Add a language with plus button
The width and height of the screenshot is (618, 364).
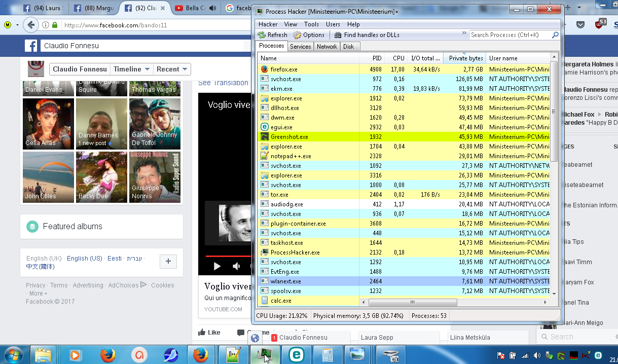(x=168, y=262)
